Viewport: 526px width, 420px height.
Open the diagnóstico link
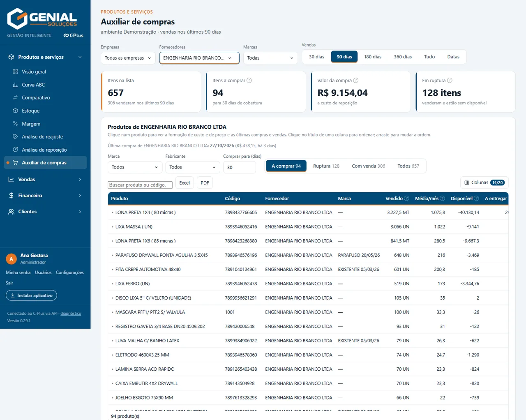tap(71, 314)
